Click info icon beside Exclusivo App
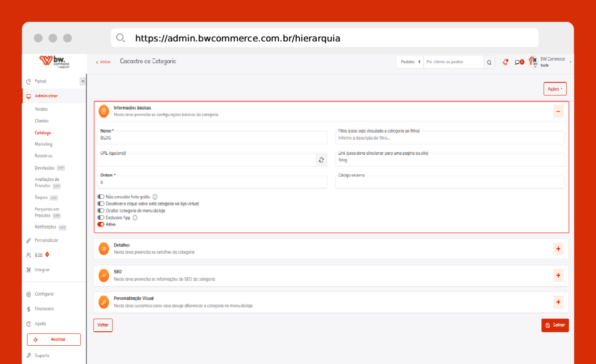Viewport: 596px width, 364px height. click(x=135, y=217)
